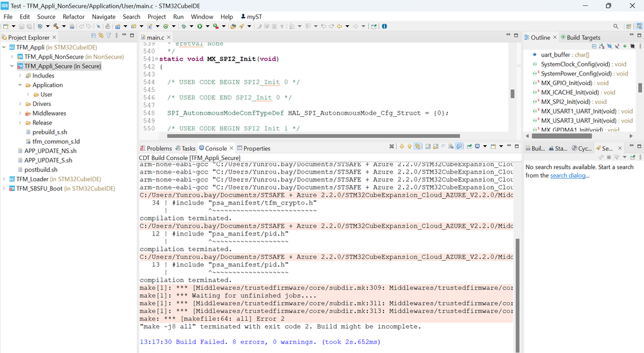The width and height of the screenshot is (644, 353).
Task: Open the Refactor menu
Action: (x=73, y=17)
